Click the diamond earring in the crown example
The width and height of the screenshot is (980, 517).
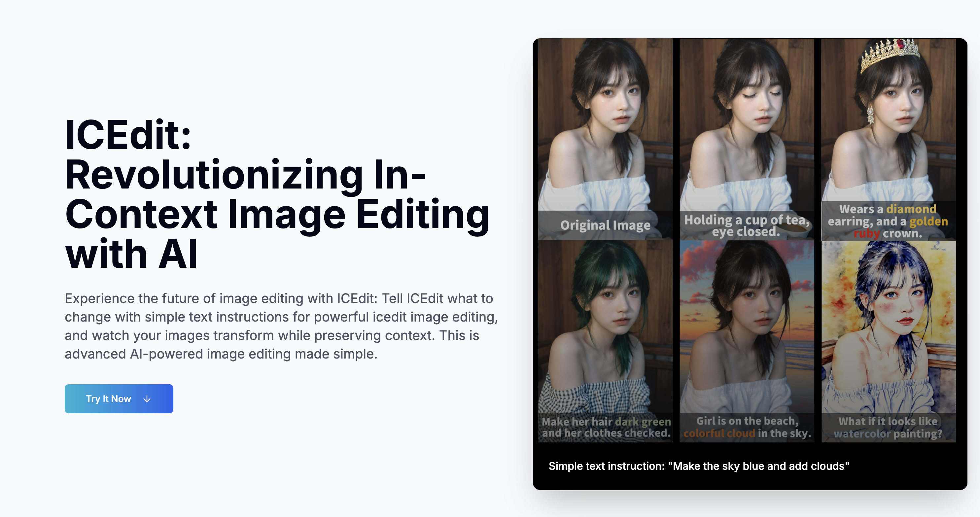(870, 115)
